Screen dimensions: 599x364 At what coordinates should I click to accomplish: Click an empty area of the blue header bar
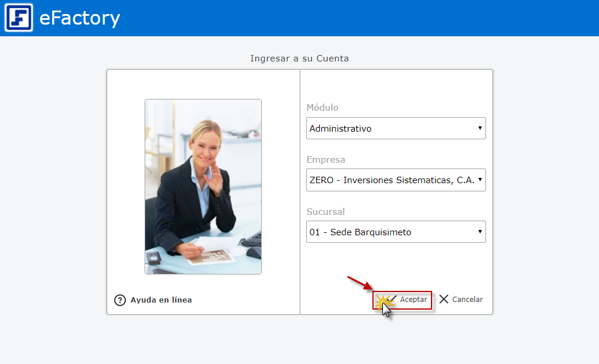(351, 18)
